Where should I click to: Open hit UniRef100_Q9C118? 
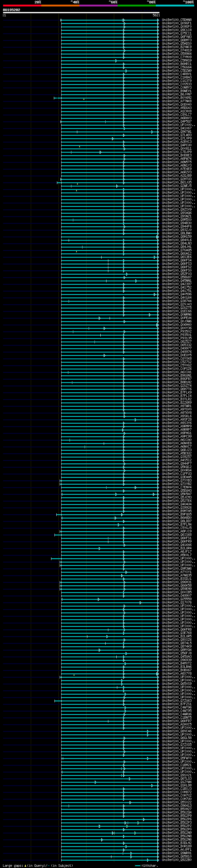click(177, 30)
